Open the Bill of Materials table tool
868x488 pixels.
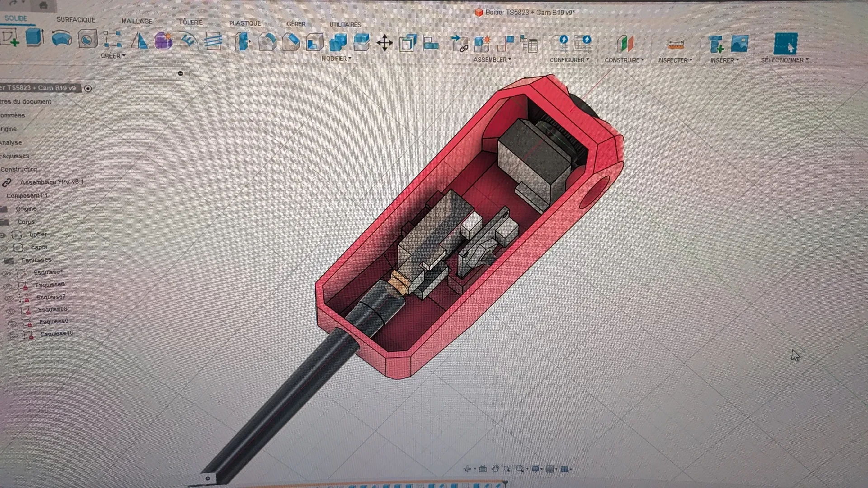(529, 44)
